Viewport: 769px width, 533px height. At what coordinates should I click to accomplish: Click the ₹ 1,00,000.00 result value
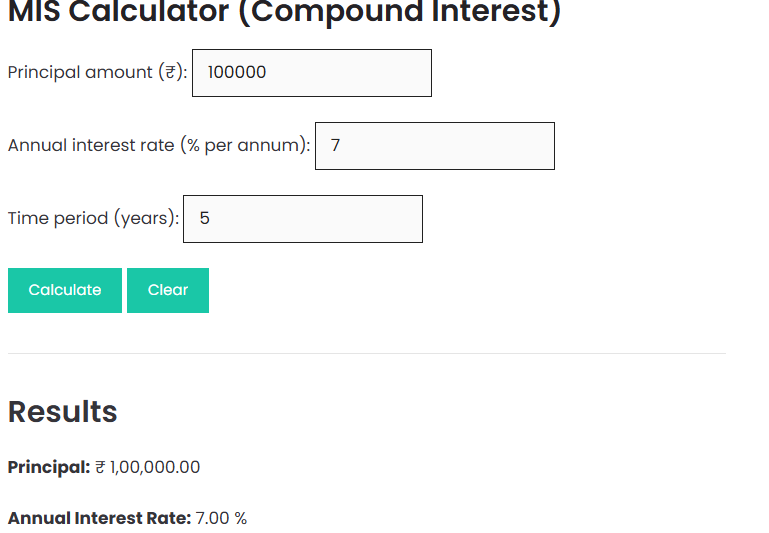pyautogui.click(x=148, y=467)
